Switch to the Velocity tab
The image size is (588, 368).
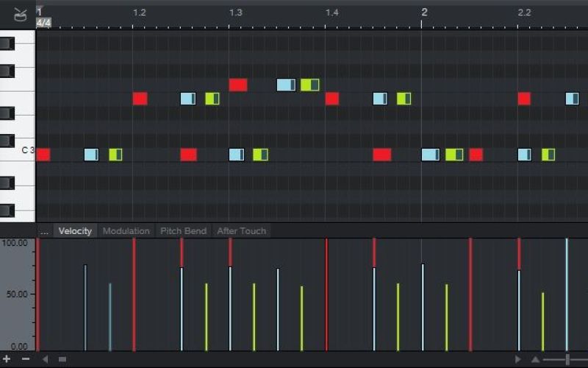[x=75, y=231]
